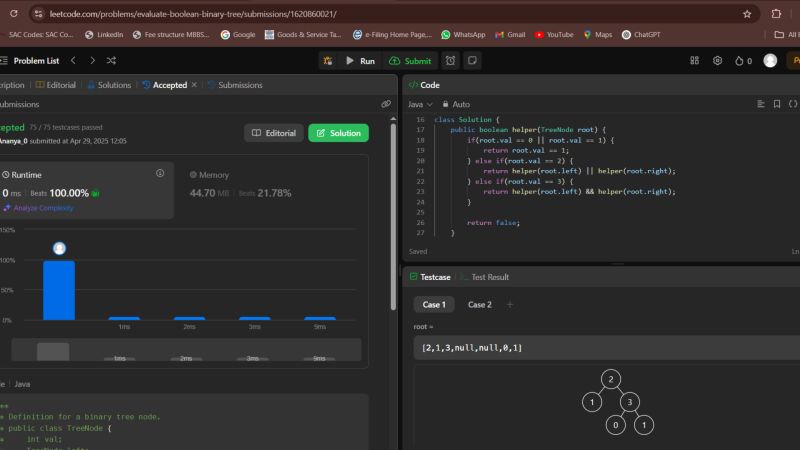Click the browser address bar URL
Screen dimensions: 800x450
(x=193, y=14)
